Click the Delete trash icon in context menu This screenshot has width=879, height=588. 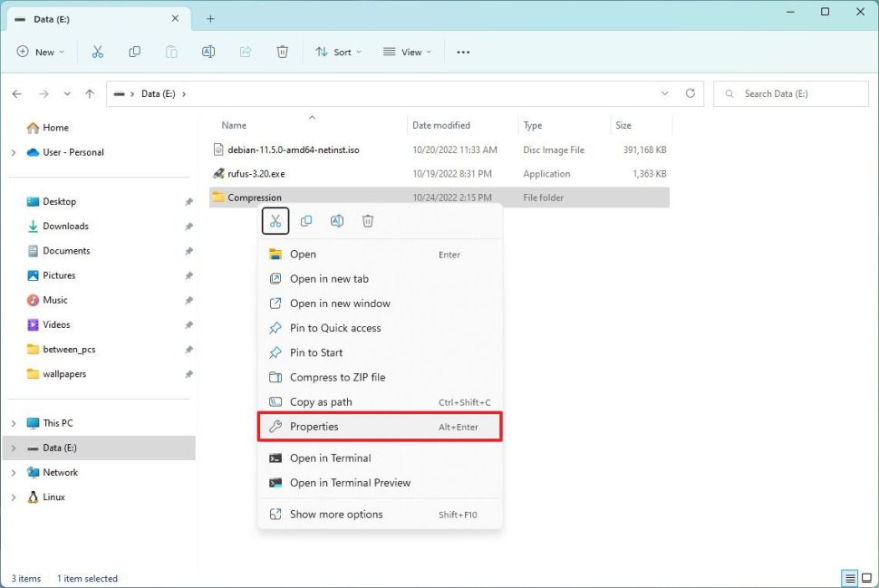(x=368, y=221)
